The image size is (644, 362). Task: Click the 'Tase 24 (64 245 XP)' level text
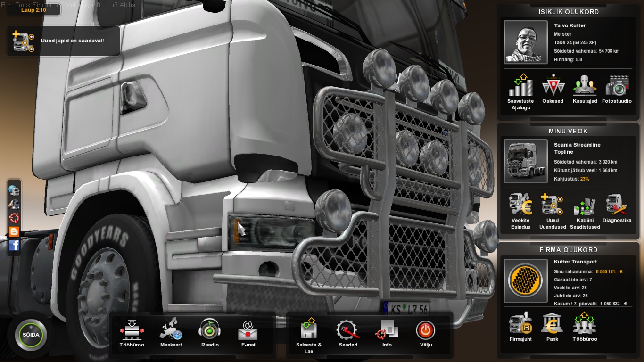pos(575,42)
